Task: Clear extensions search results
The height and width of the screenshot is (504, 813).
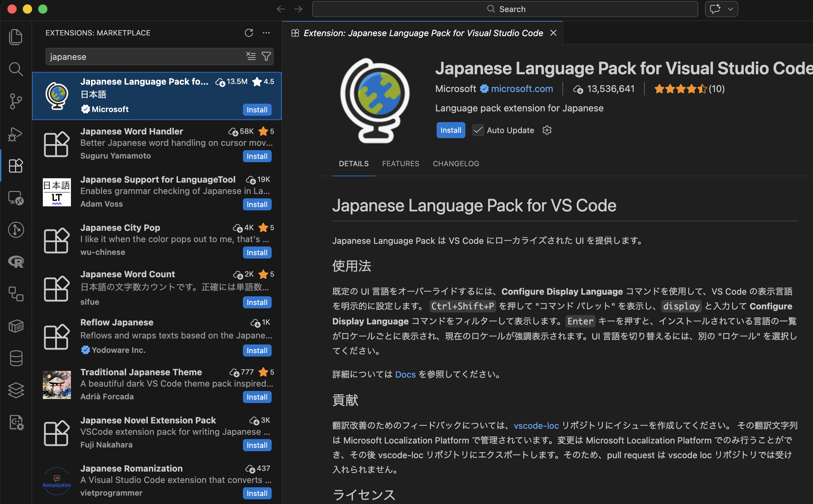Action: (x=251, y=56)
